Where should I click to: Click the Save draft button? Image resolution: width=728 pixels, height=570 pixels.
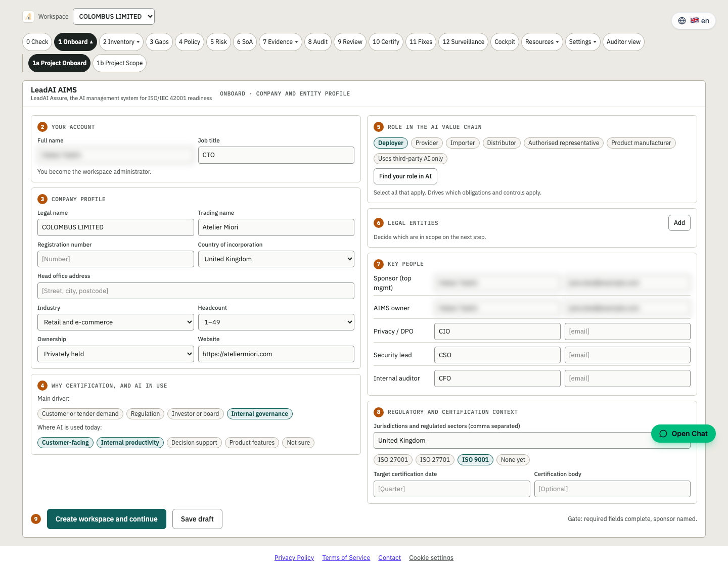[197, 519]
